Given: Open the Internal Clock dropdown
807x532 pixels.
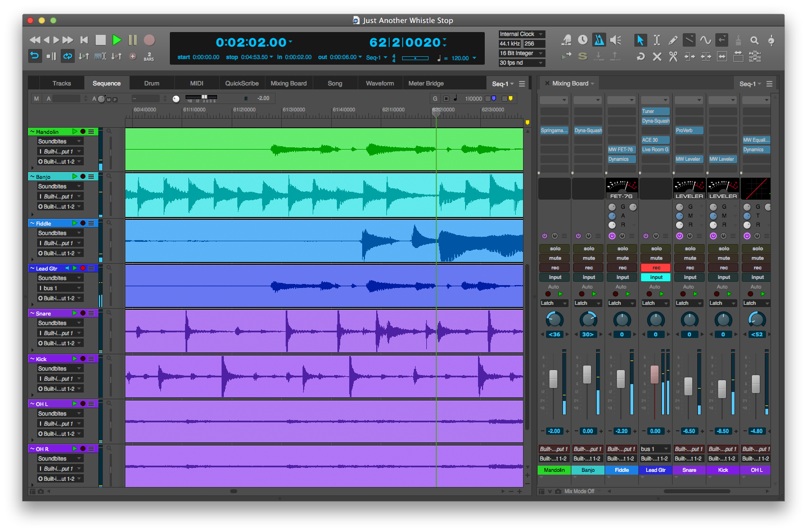Looking at the screenshot, I should (521, 34).
